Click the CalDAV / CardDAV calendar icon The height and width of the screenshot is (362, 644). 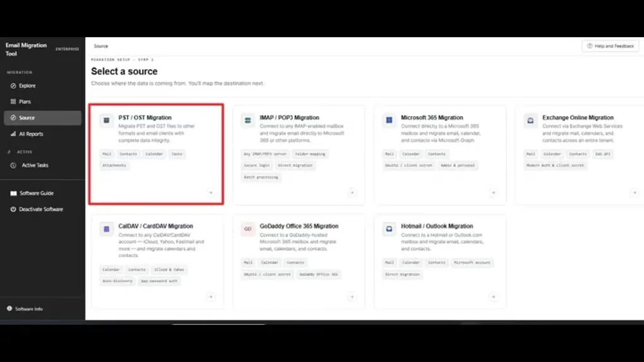click(x=106, y=229)
